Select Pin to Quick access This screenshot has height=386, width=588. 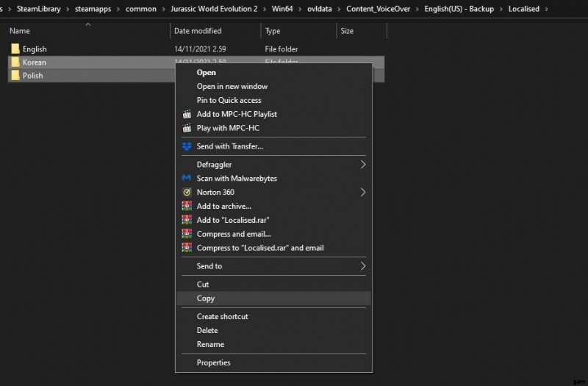coord(229,100)
